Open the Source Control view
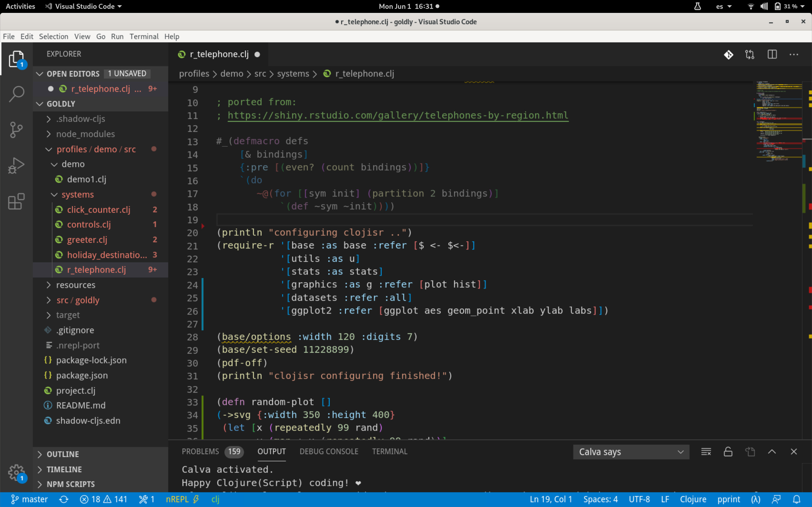 [16, 129]
